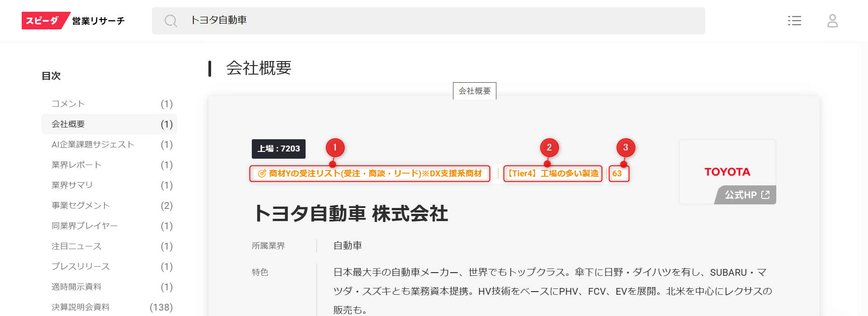Click red annotation marker number 3
Viewport: 868px width, 316px height.
tap(626, 147)
